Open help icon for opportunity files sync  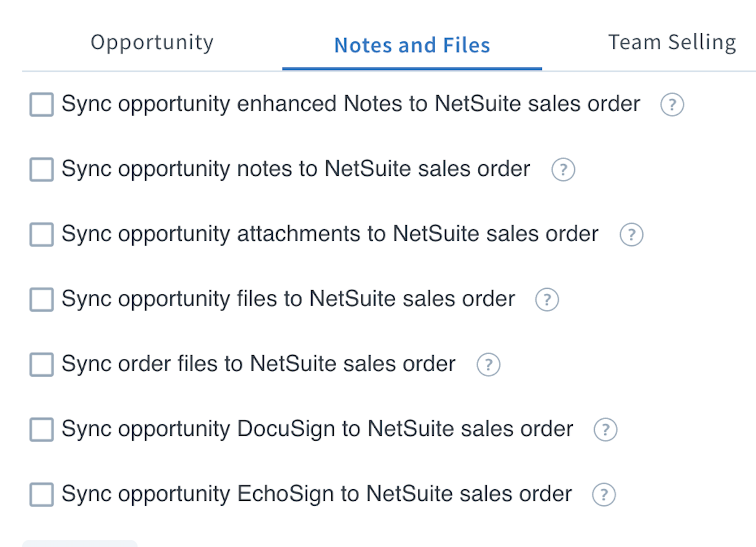(547, 300)
